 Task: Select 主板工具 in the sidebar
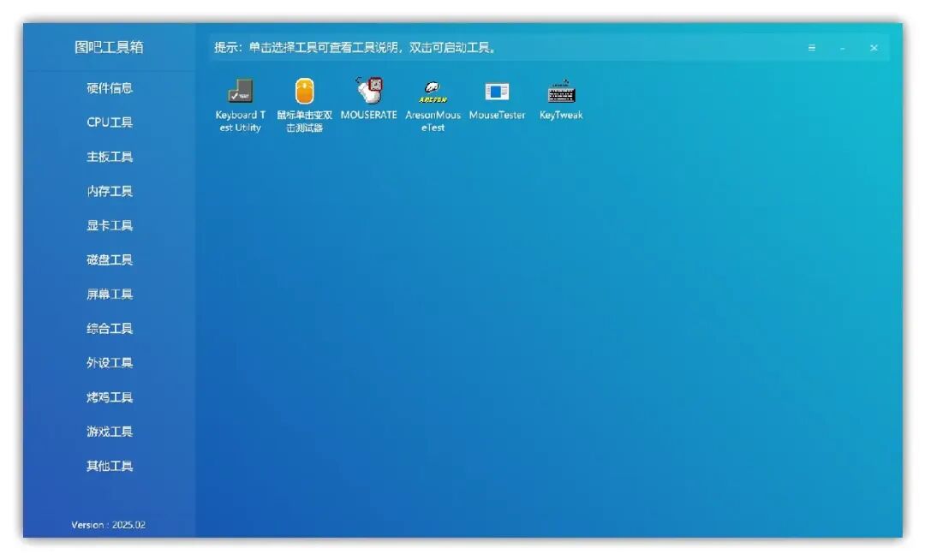109,157
